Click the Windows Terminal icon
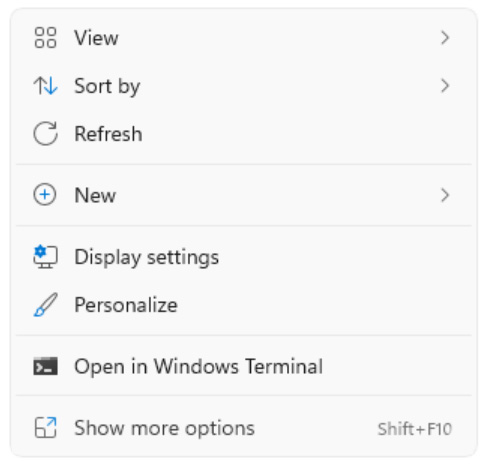Viewport: 487px width, 467px height. click(45, 366)
